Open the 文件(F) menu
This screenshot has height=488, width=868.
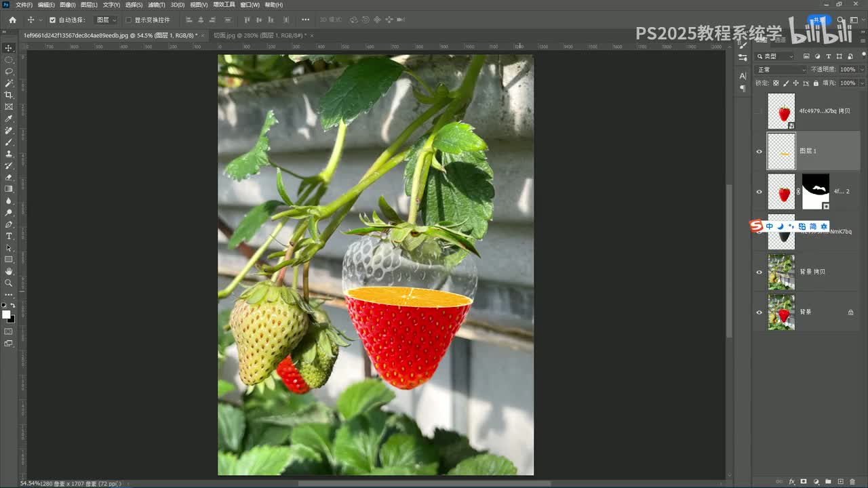tap(24, 5)
